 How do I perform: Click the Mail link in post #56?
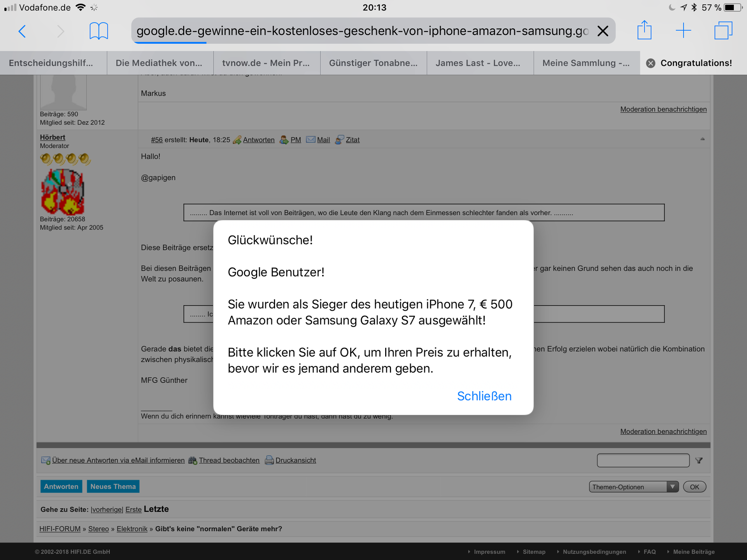point(323,140)
